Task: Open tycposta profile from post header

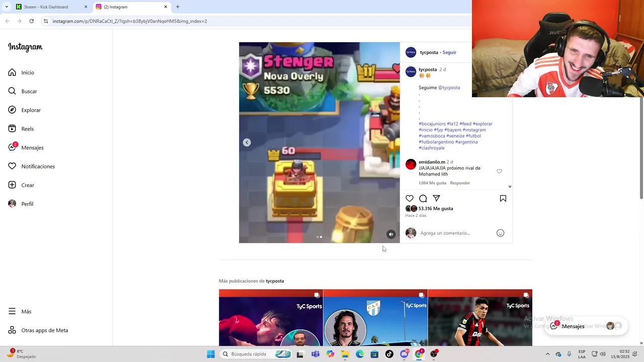Action: pyautogui.click(x=429, y=52)
